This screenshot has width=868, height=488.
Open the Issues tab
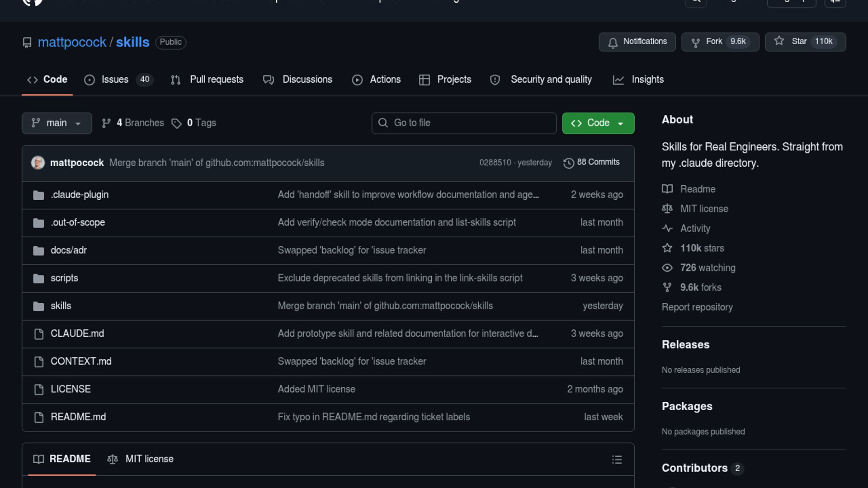[118, 80]
